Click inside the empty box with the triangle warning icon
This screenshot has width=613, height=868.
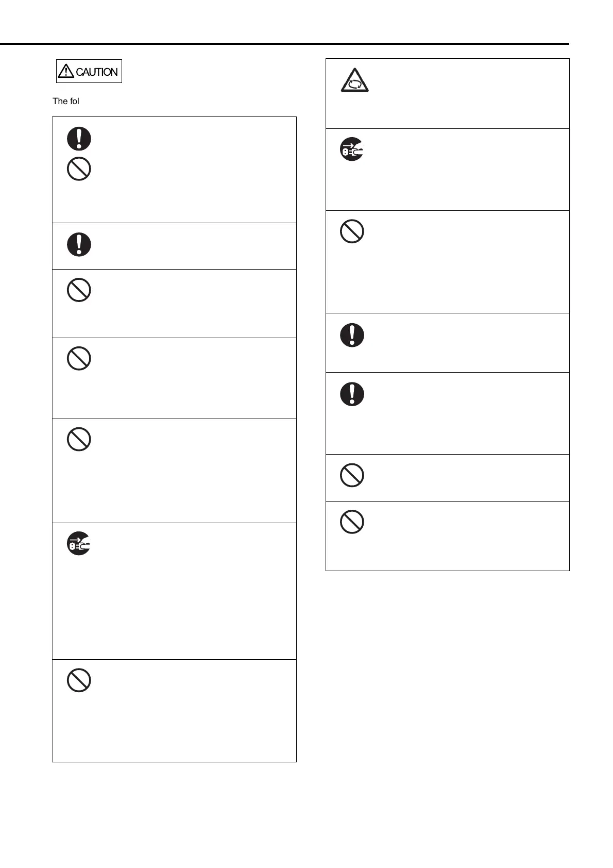pos(447,93)
